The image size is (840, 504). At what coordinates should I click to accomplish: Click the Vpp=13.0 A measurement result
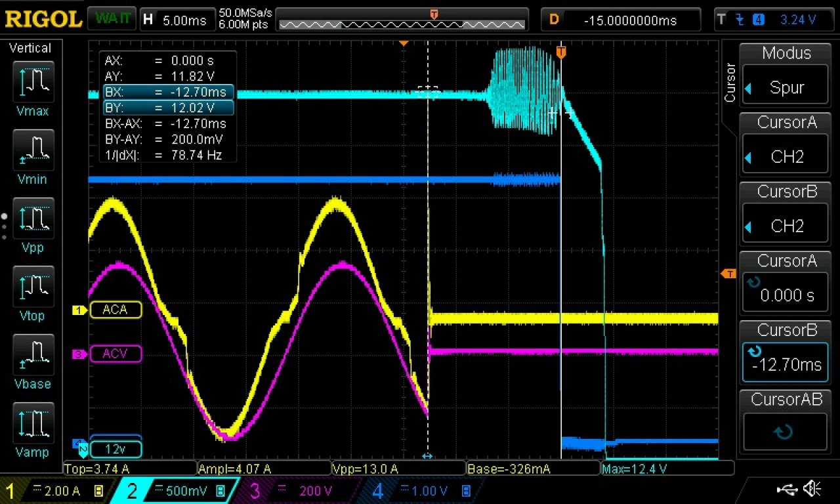[x=398, y=469]
